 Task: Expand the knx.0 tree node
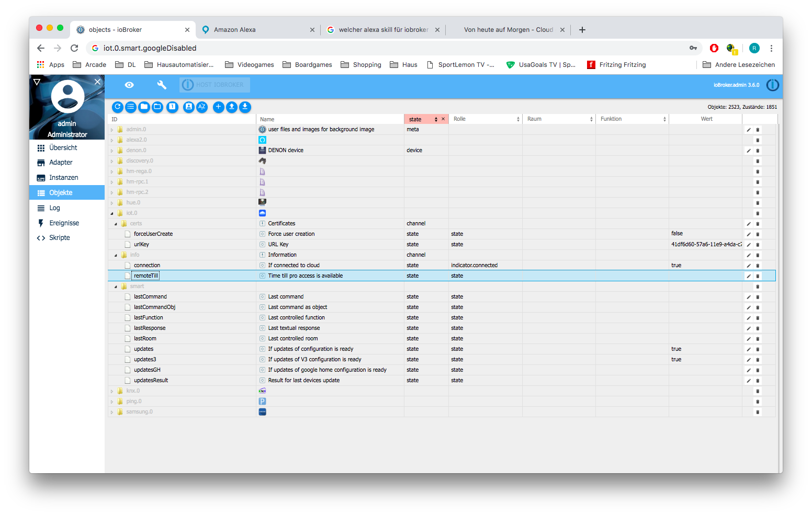click(112, 391)
